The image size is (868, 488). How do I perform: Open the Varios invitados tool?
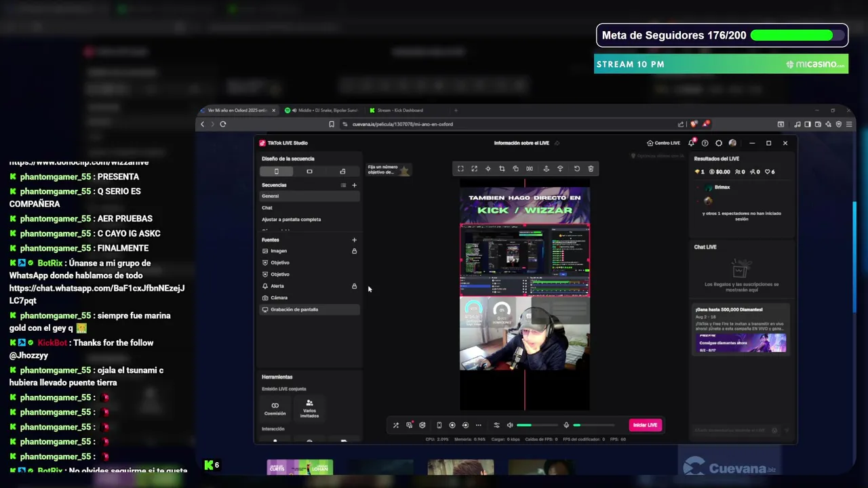coord(309,408)
